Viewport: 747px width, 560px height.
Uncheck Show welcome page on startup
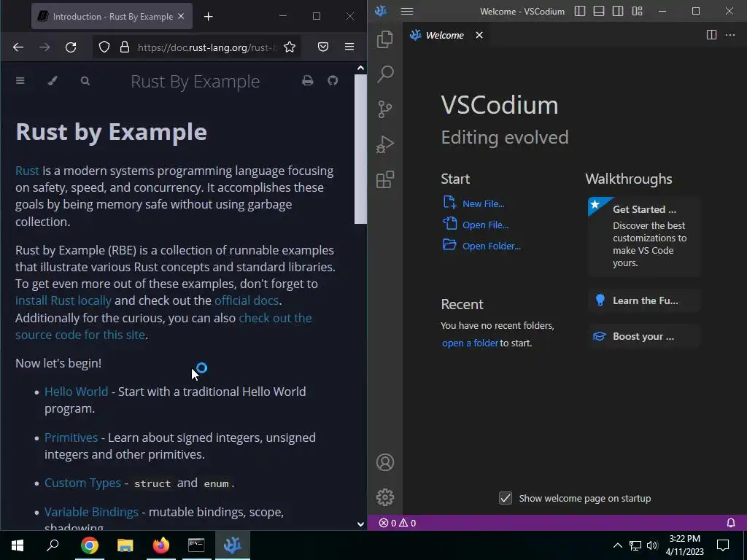[x=505, y=498]
